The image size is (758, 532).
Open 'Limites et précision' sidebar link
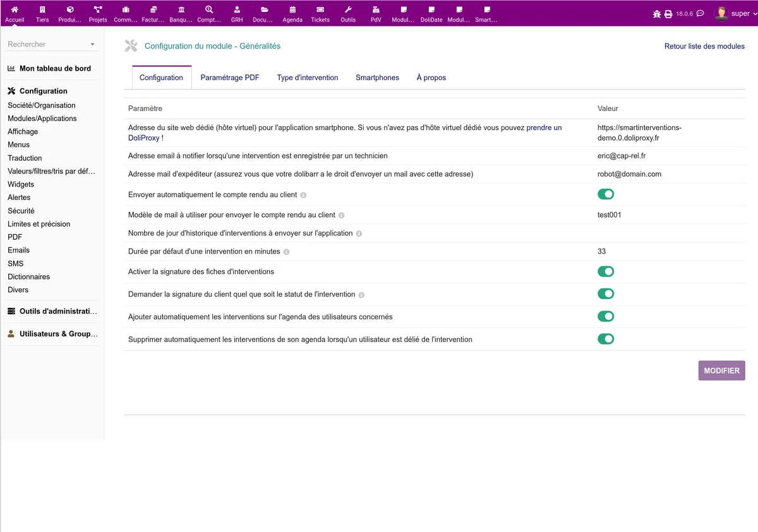[x=39, y=224]
